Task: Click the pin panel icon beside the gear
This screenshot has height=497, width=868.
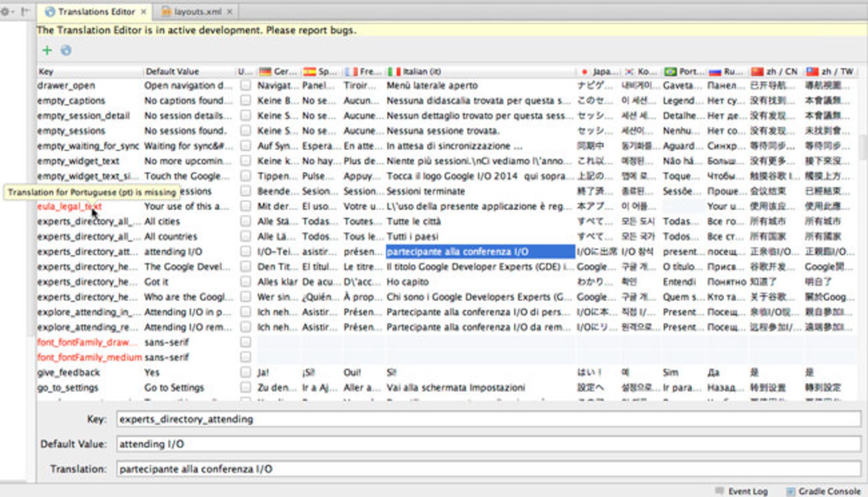Action: 25,11
